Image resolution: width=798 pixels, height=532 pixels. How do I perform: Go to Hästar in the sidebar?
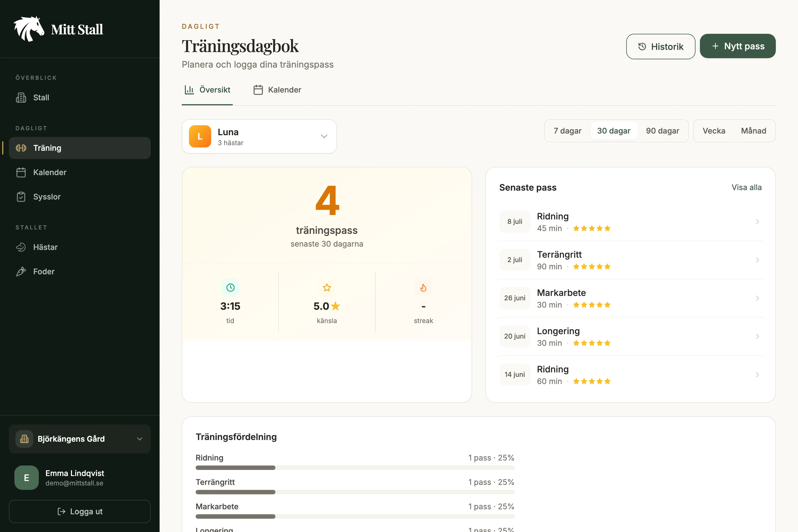(80, 247)
